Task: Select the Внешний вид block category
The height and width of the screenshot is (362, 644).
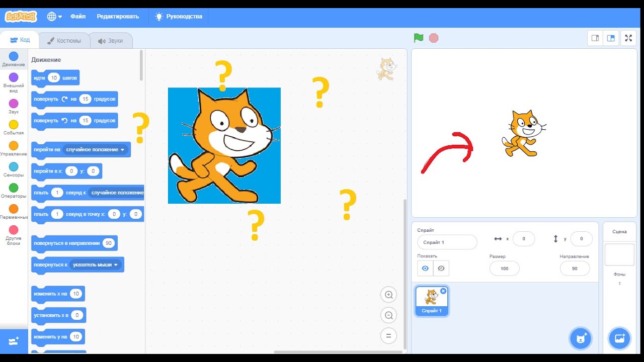Action: pos(14,82)
